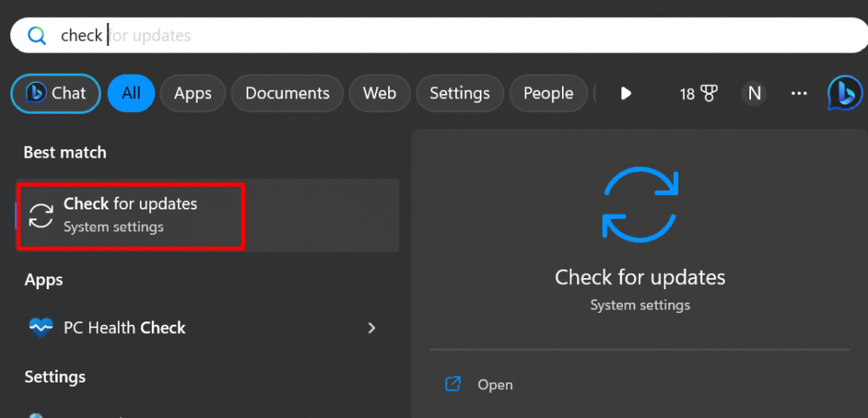
Task: Switch to the Apps filter tab
Action: point(192,93)
